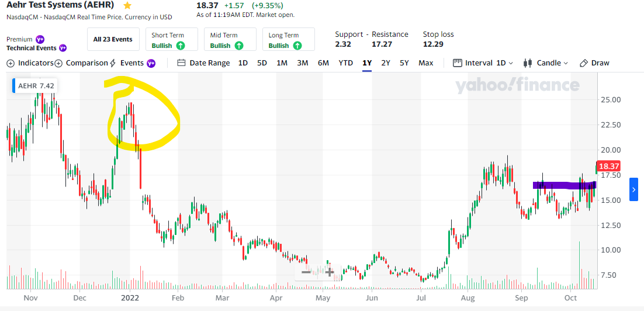Open the blue side panel arrow

(x=633, y=189)
